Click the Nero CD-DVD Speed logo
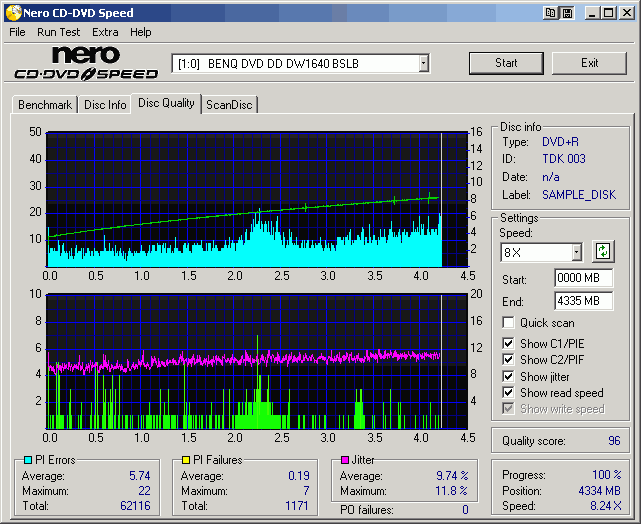The image size is (641, 524). (86, 63)
